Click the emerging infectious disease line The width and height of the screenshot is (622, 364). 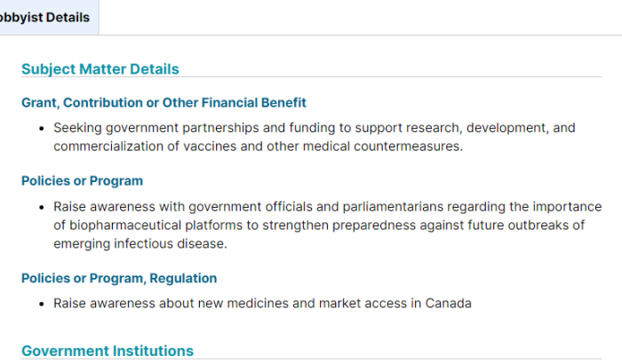coord(140,243)
